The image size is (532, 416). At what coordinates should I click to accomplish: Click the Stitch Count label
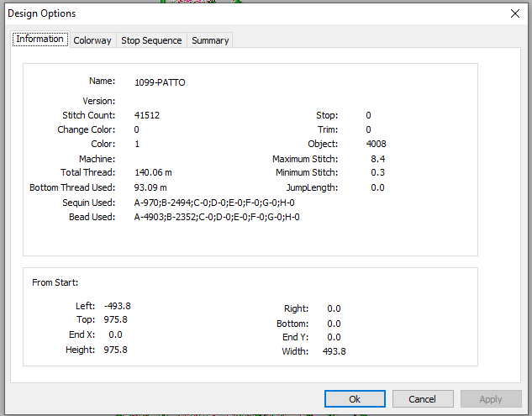pyautogui.click(x=88, y=115)
